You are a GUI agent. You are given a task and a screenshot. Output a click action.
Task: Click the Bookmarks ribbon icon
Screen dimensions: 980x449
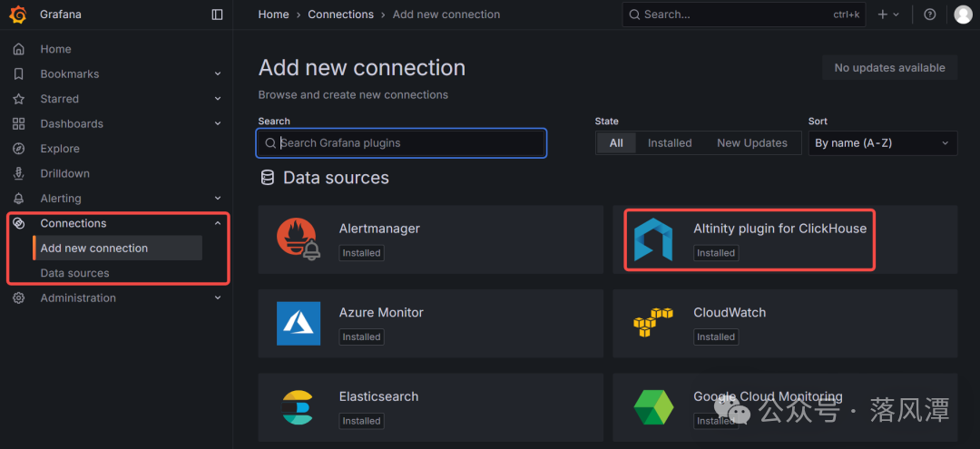click(x=19, y=73)
